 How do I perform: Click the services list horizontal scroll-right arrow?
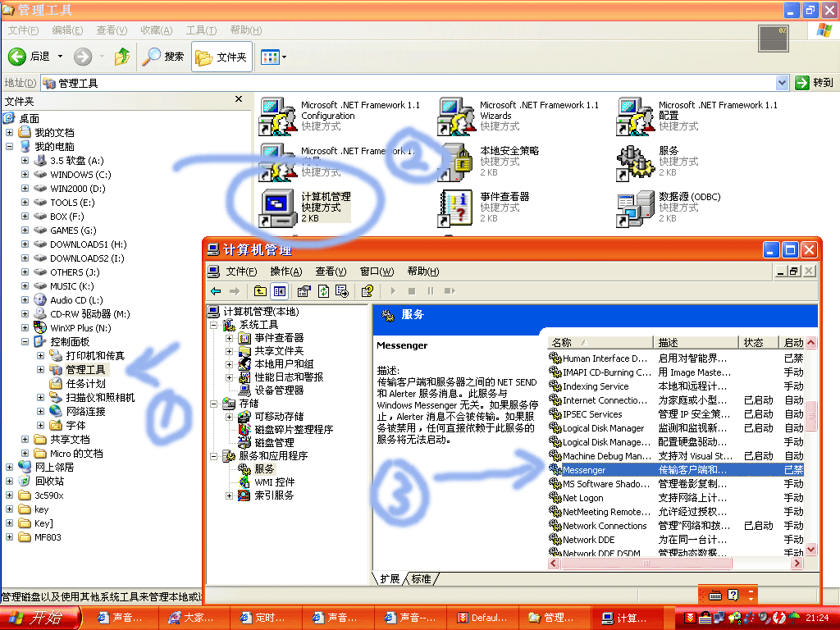coord(797,563)
